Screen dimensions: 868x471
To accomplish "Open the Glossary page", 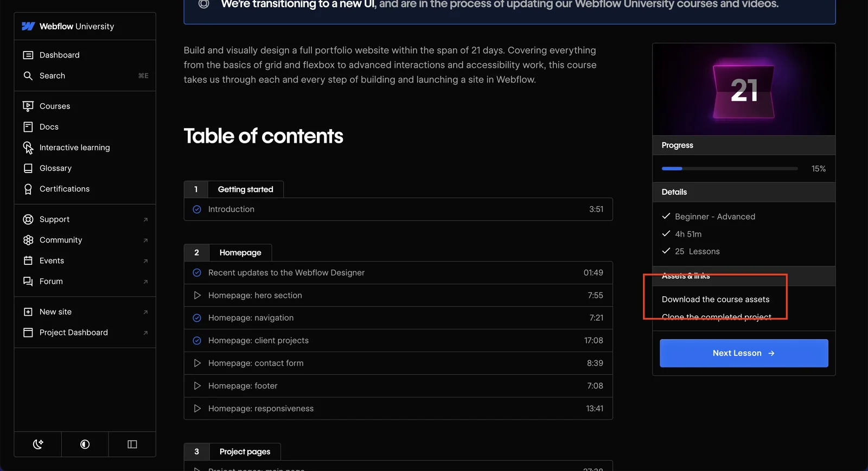I will [x=85, y=168].
